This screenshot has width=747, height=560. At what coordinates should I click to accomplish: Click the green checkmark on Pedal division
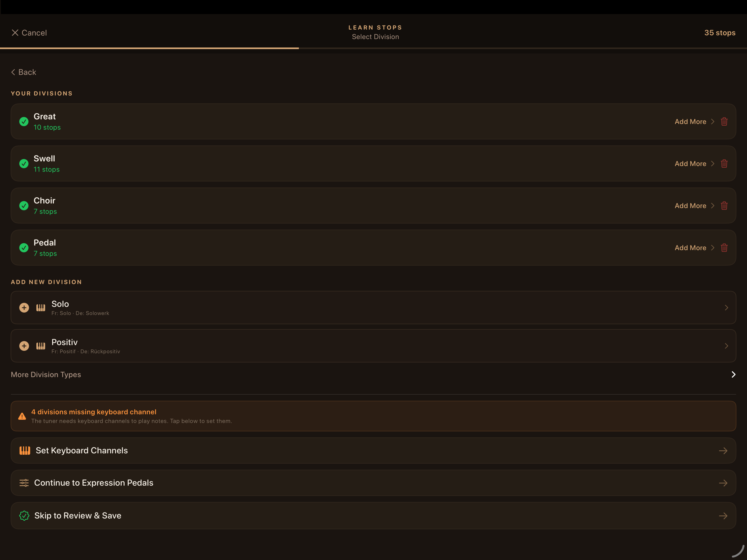tap(24, 248)
